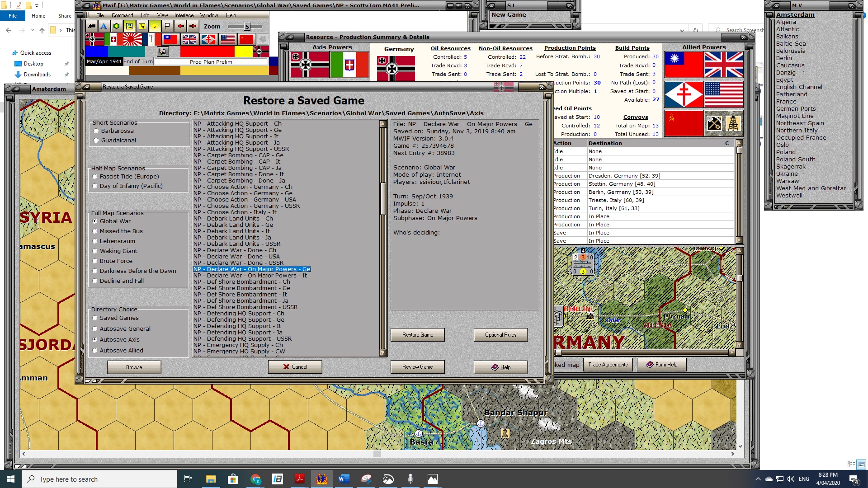Click the Zoom slider handle
This screenshot has height=488, width=868.
[x=247, y=27]
